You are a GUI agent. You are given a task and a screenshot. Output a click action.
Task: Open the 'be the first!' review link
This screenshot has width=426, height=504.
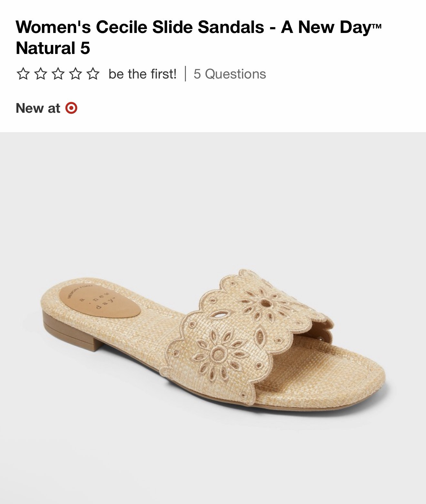[143, 74]
